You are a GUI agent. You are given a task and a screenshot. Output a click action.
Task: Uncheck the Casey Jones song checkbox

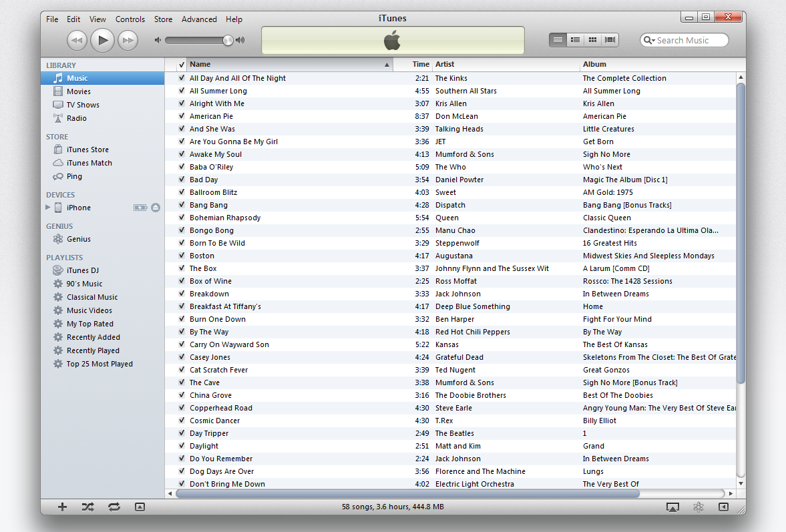[x=182, y=357]
